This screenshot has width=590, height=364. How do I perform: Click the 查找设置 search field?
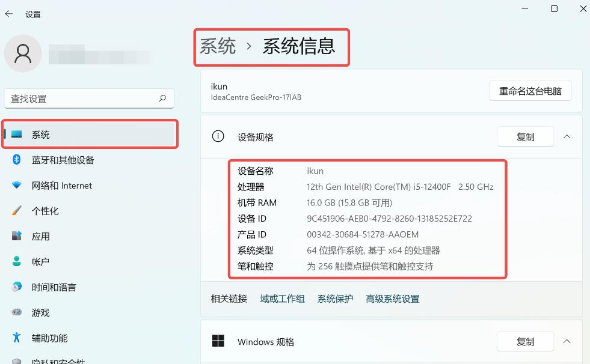click(x=89, y=99)
